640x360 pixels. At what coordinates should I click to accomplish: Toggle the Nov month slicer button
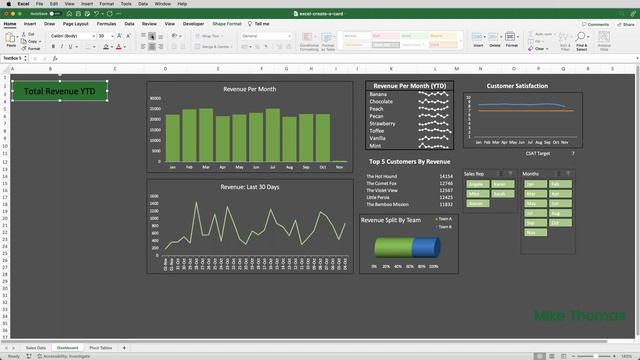click(536, 233)
